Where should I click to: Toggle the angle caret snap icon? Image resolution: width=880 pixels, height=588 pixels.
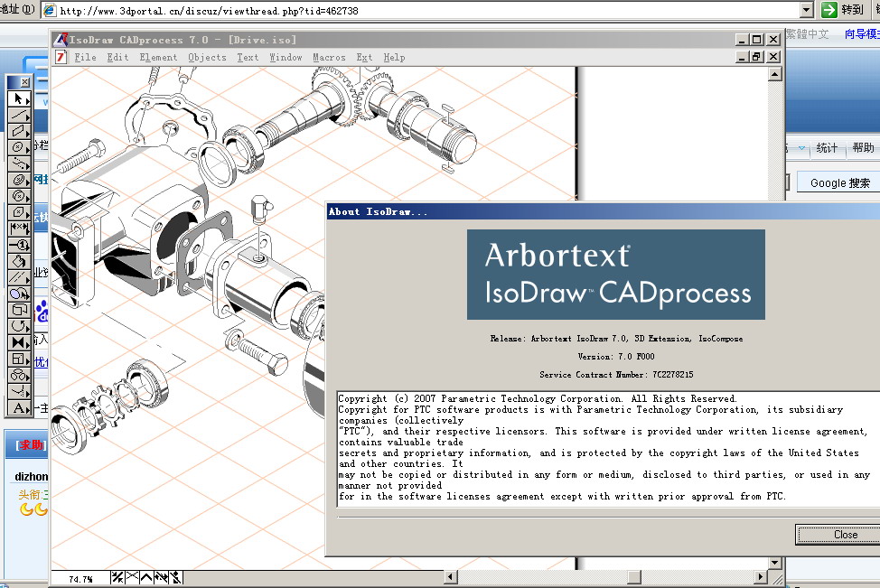click(x=146, y=577)
